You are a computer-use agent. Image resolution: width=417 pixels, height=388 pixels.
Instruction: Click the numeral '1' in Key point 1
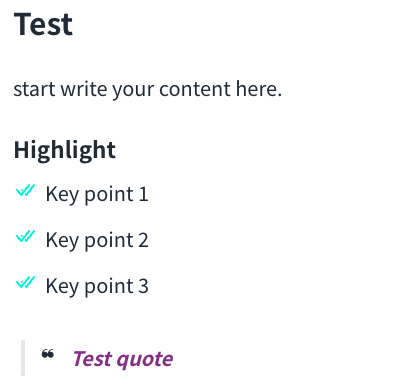pyautogui.click(x=143, y=194)
